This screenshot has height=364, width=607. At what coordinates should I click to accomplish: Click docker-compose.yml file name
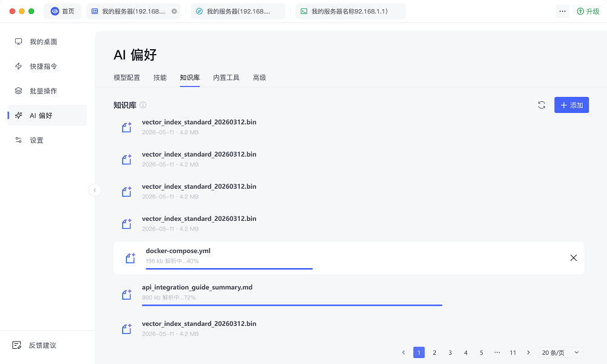click(x=178, y=251)
